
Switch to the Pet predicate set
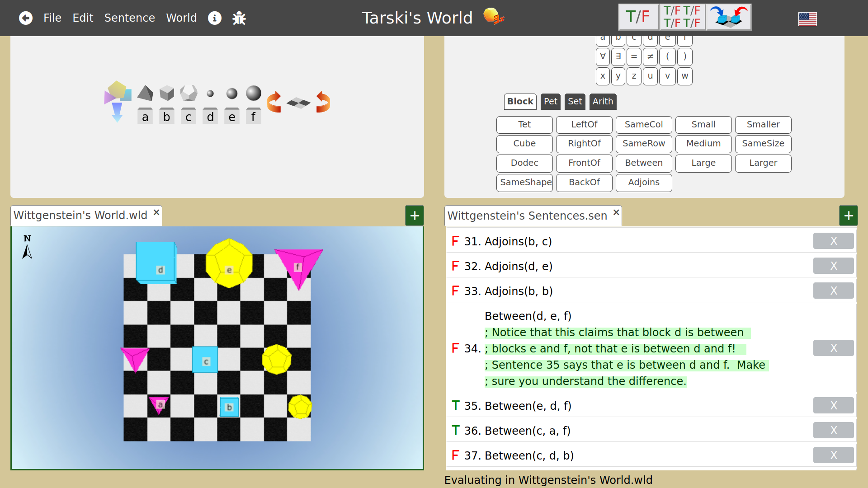click(x=550, y=101)
